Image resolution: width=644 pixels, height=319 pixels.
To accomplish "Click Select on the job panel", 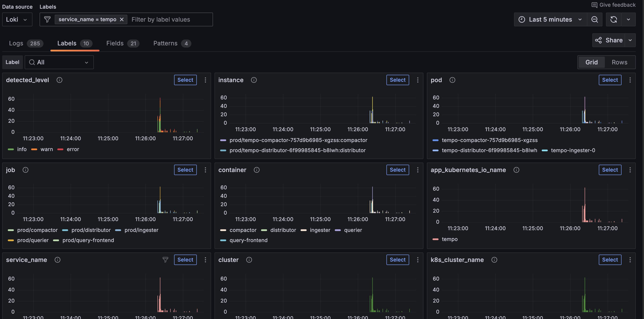I will pos(185,170).
